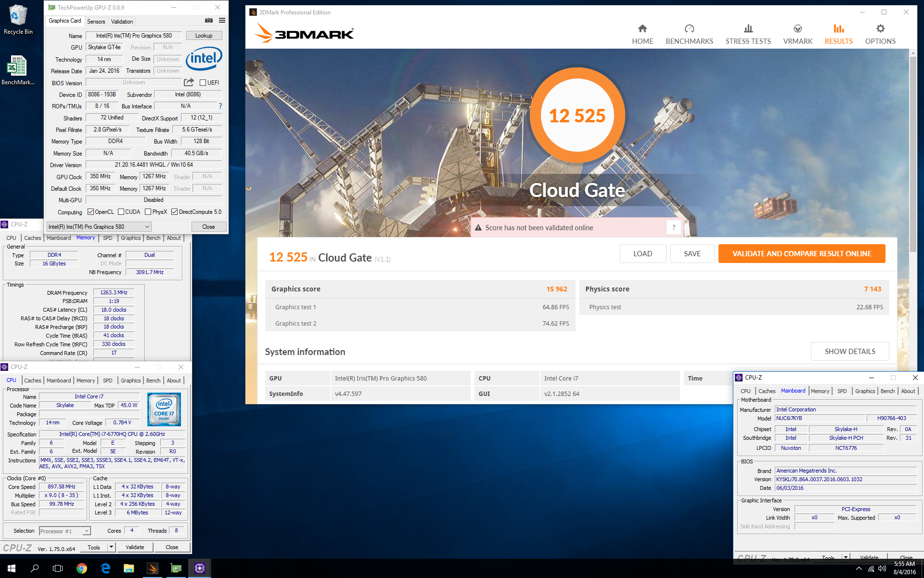924x578 pixels.
Task: Toggle the OpenCL checkbox
Action: point(90,212)
